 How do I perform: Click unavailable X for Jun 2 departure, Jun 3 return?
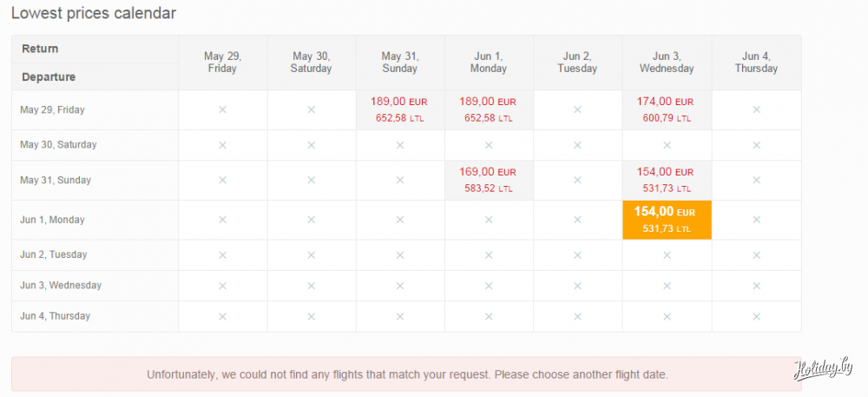[x=667, y=255]
